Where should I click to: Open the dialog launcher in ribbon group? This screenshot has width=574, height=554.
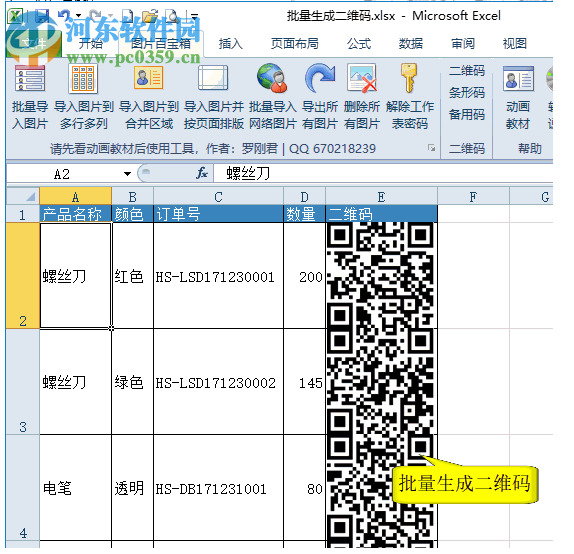(432, 148)
